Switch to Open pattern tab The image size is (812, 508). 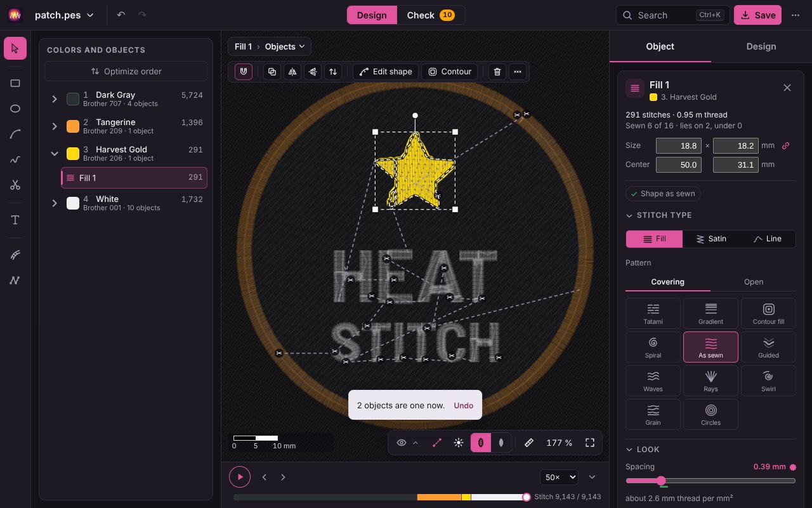[753, 282]
